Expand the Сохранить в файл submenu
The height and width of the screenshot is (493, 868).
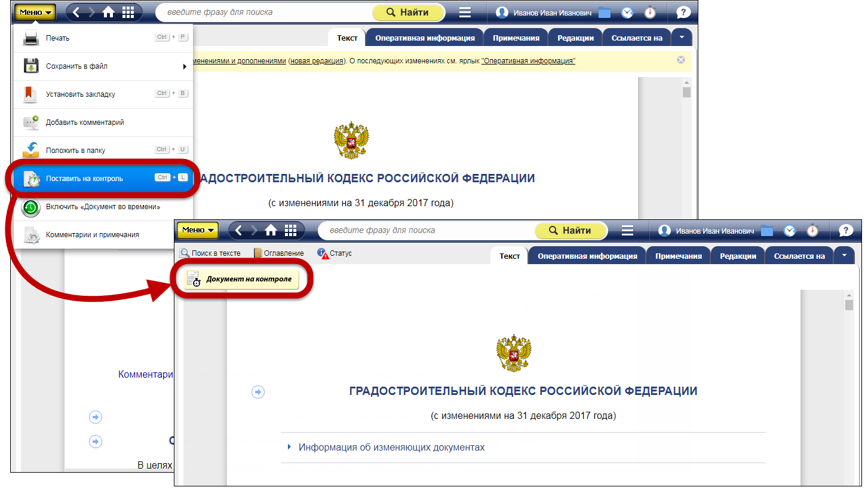pyautogui.click(x=76, y=66)
